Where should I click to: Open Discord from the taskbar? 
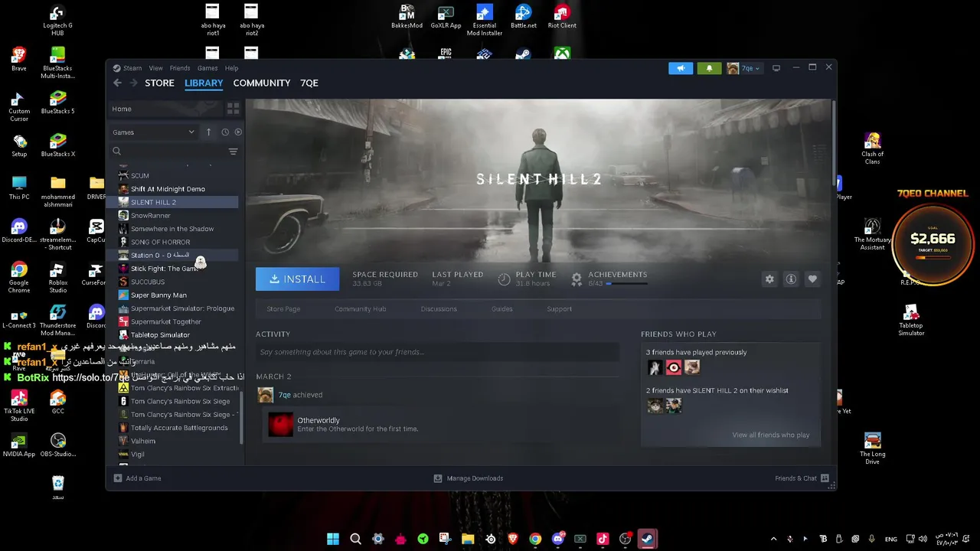click(558, 539)
